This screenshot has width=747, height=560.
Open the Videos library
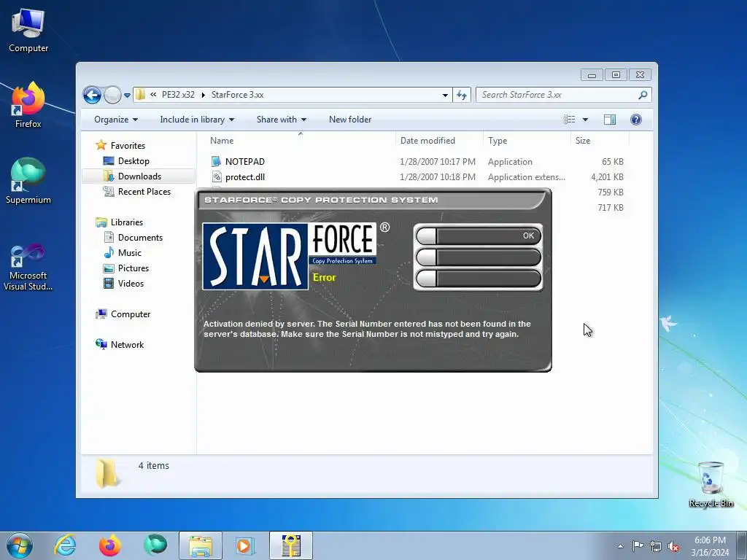(131, 284)
